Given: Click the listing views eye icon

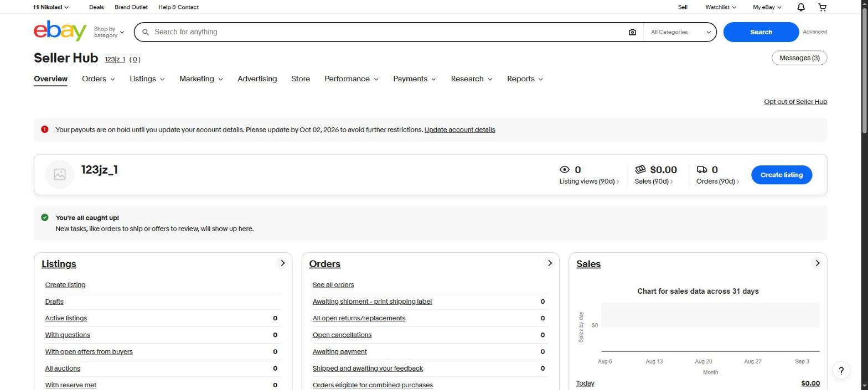Looking at the screenshot, I should (565, 170).
